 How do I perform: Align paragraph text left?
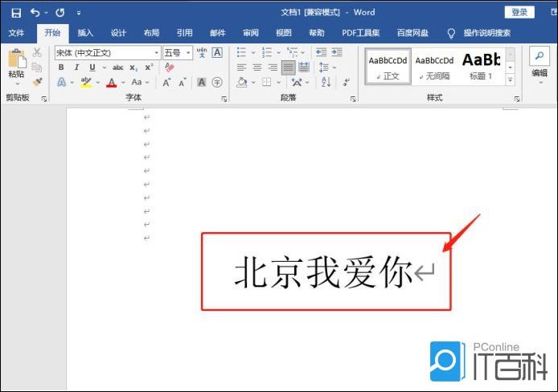(242, 67)
